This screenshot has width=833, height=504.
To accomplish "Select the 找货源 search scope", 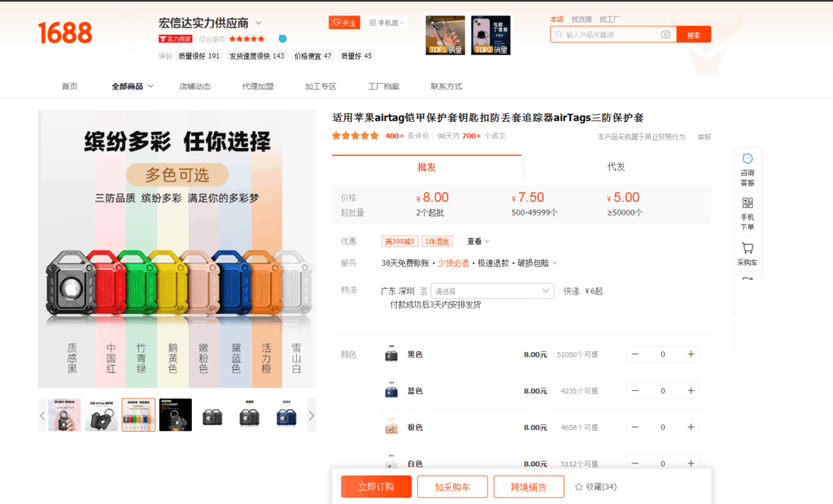I will pos(582,20).
